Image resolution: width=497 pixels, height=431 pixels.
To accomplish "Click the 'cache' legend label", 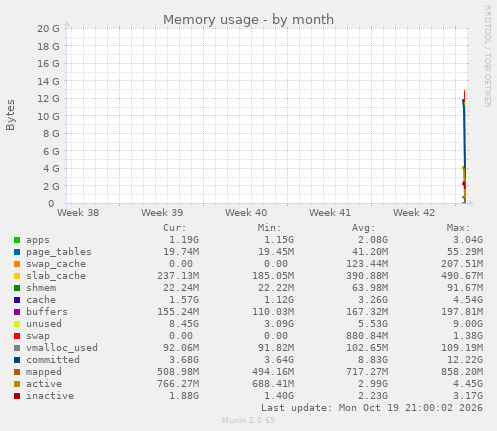I will point(41,300).
